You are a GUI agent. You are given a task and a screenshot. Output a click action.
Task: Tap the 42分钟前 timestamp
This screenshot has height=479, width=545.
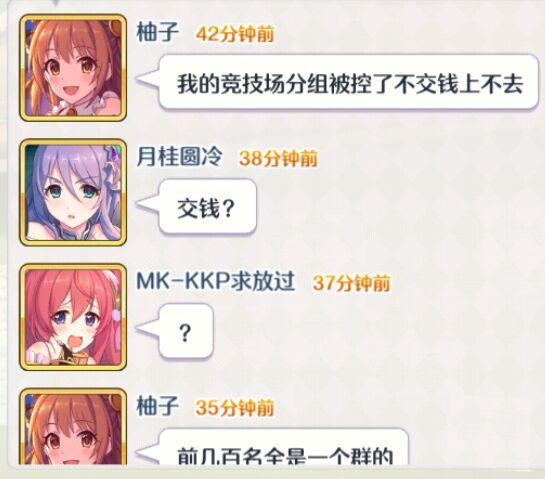[235, 34]
